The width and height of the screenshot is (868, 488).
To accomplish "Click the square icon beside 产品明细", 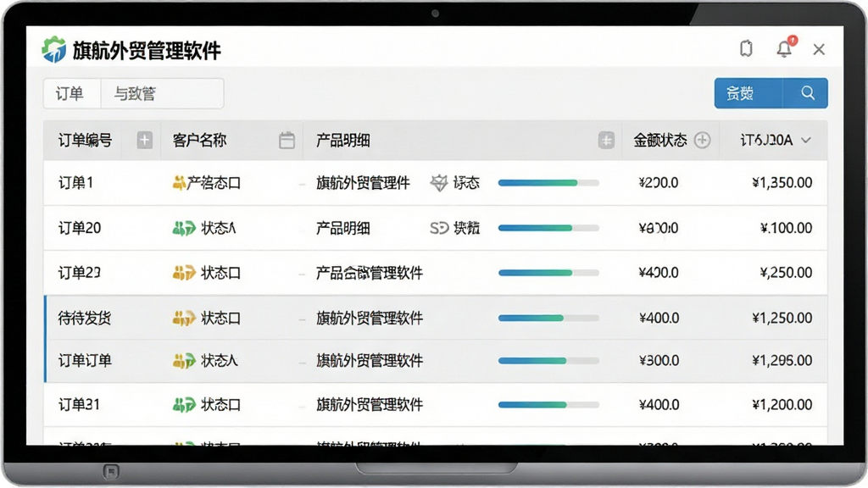I will click(606, 140).
